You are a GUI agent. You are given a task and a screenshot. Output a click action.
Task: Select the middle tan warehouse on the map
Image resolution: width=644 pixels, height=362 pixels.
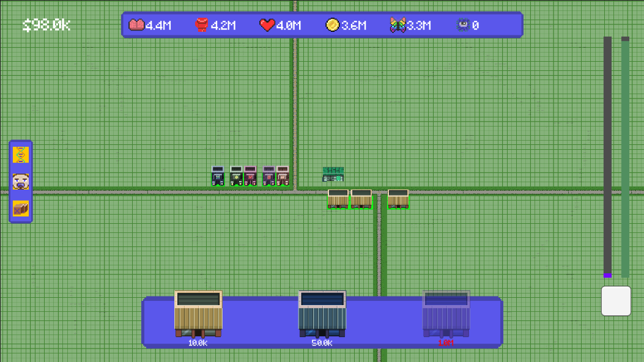click(x=361, y=199)
